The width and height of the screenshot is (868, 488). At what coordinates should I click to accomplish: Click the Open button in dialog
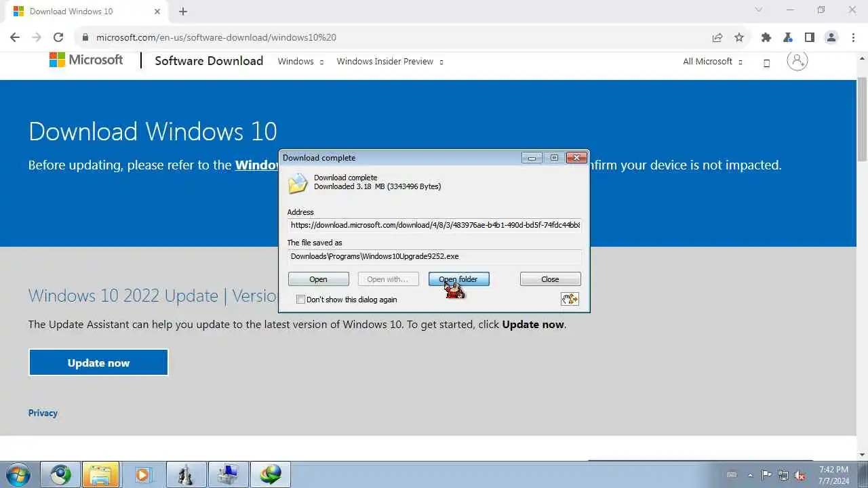319,279
